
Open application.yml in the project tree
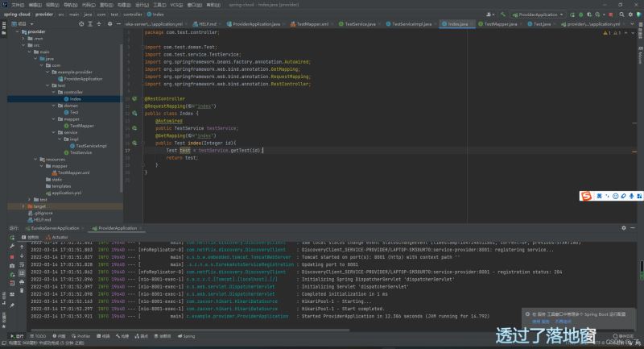(x=66, y=193)
